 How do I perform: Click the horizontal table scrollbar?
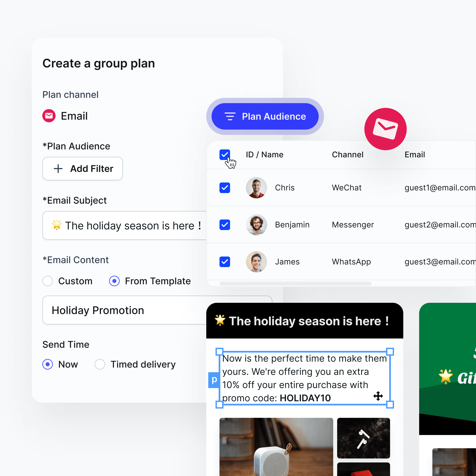295,284
